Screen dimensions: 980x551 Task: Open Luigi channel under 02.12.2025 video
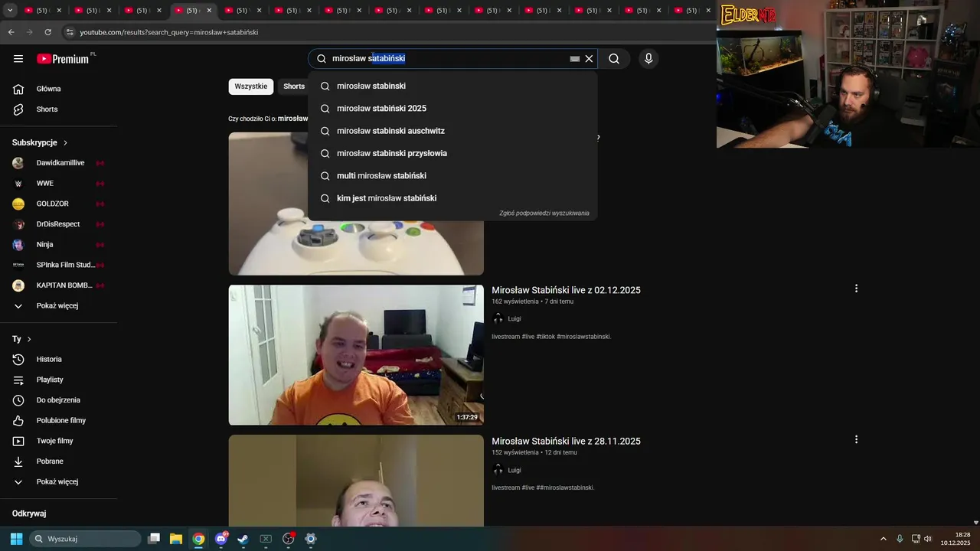[x=514, y=319]
